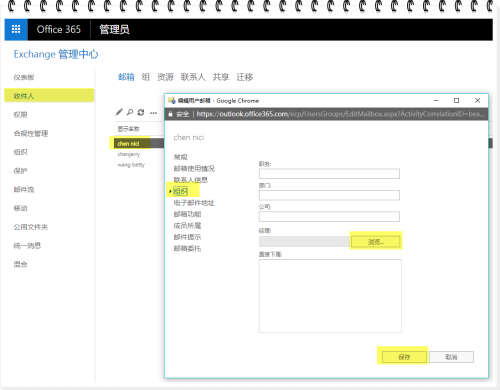Click the 管理员 header label
This screenshot has height=390, width=500.
(114, 29)
